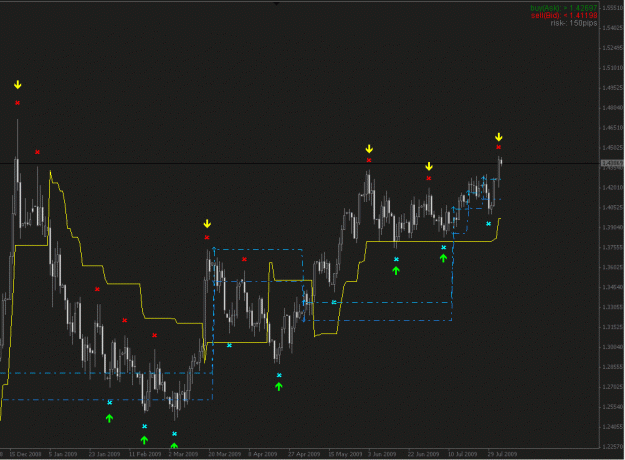Click the buy(Ask) 1.42697 label

click(564, 8)
